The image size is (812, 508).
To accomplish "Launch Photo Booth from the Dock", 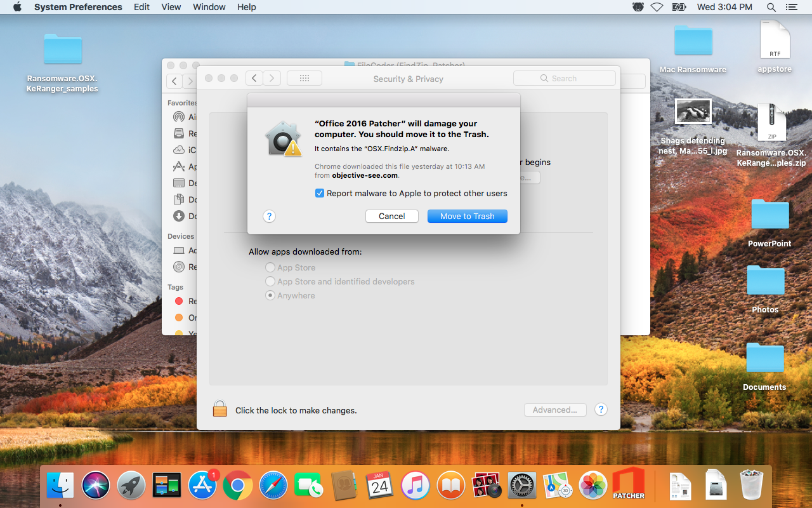I will pyautogui.click(x=487, y=486).
